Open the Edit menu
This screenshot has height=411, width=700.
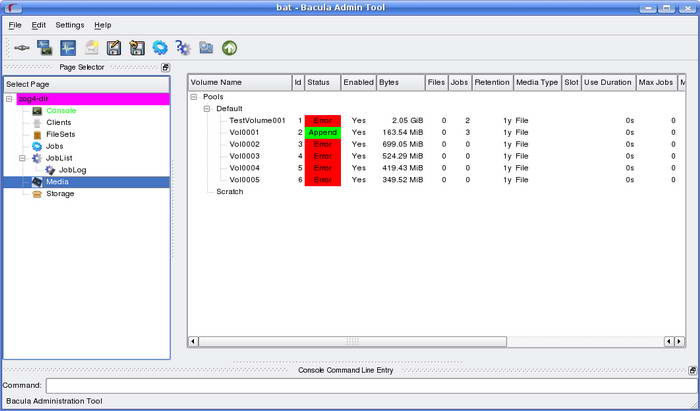coord(38,25)
